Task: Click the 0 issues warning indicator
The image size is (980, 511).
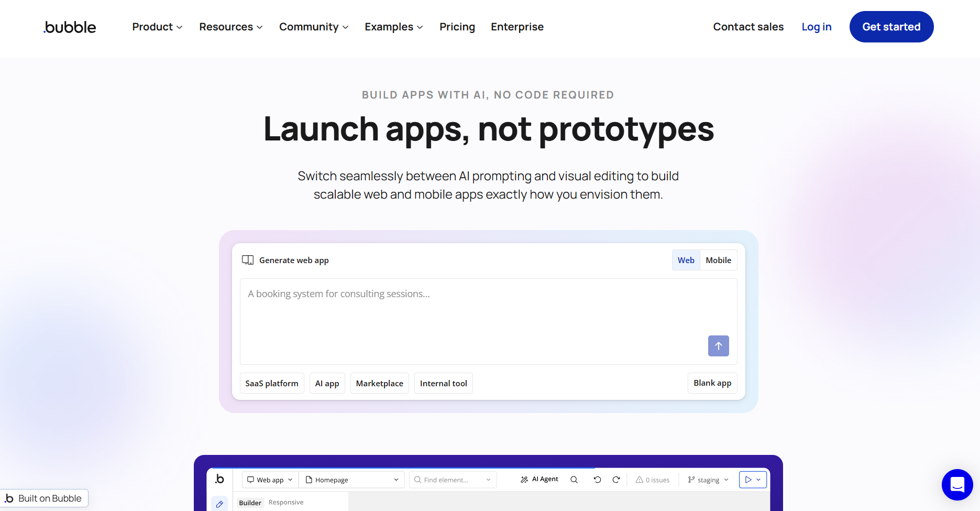Action: coord(653,480)
